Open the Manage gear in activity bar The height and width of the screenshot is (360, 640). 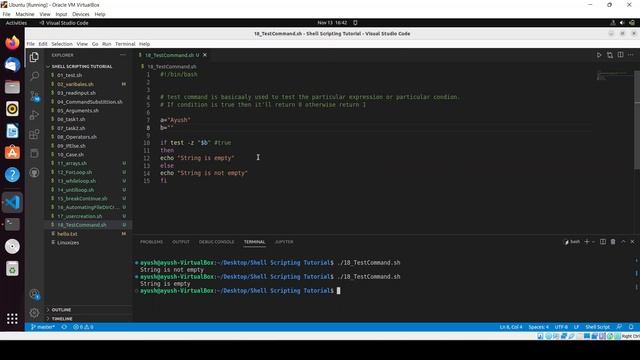[34, 313]
